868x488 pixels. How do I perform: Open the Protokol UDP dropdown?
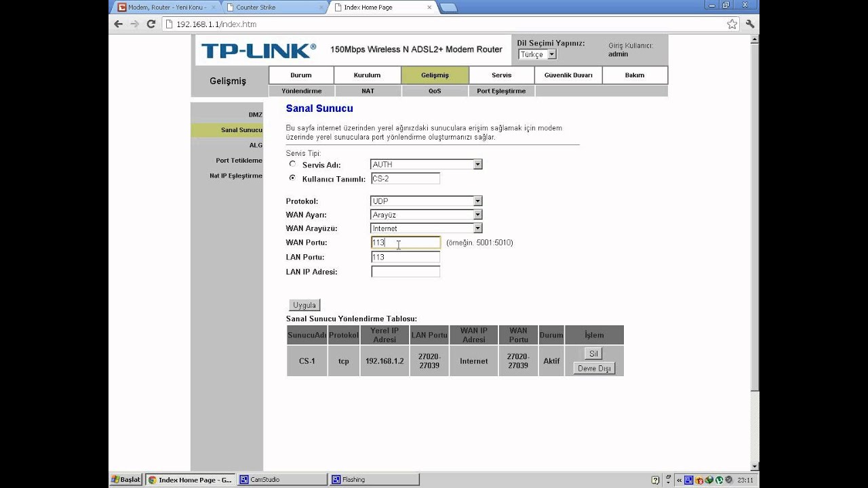(426, 201)
